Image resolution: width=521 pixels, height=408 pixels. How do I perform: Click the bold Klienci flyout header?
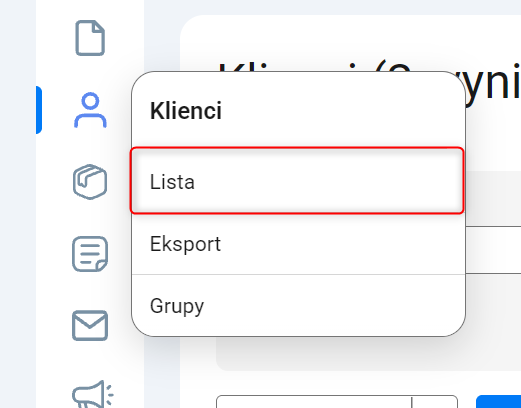186,111
